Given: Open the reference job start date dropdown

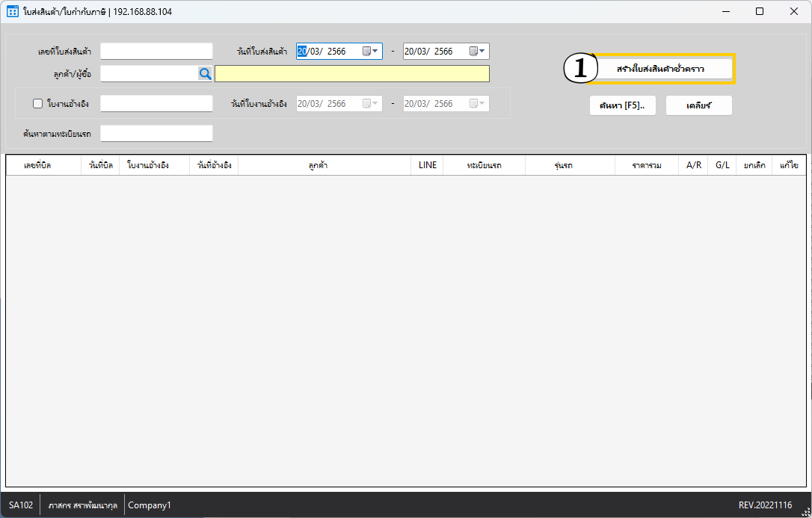Looking at the screenshot, I should pos(372,104).
